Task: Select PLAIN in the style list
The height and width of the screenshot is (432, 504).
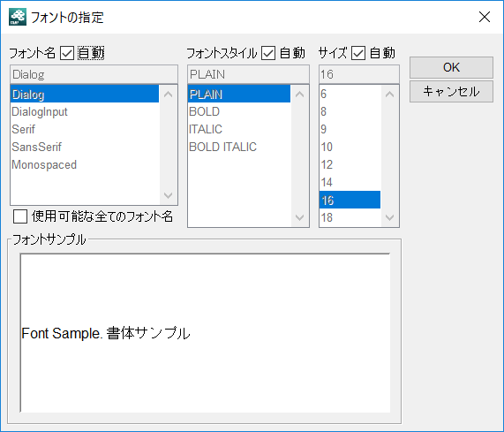Action: pyautogui.click(x=239, y=95)
